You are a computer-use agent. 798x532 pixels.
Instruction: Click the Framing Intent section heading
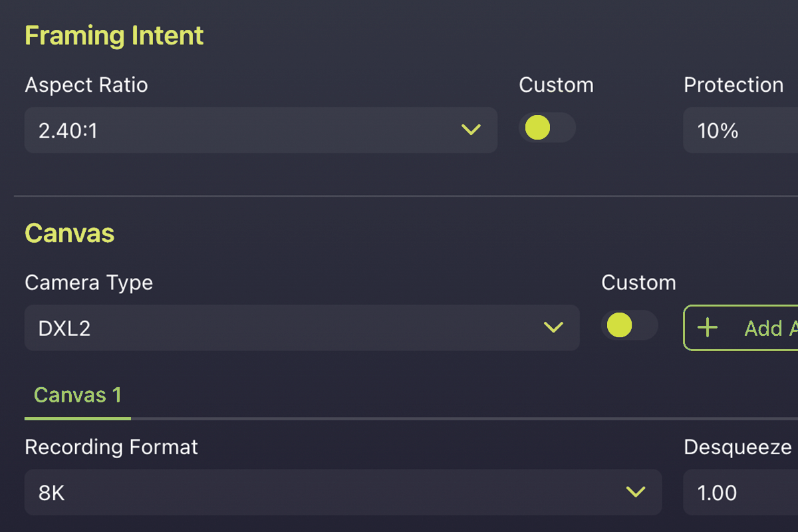114,36
